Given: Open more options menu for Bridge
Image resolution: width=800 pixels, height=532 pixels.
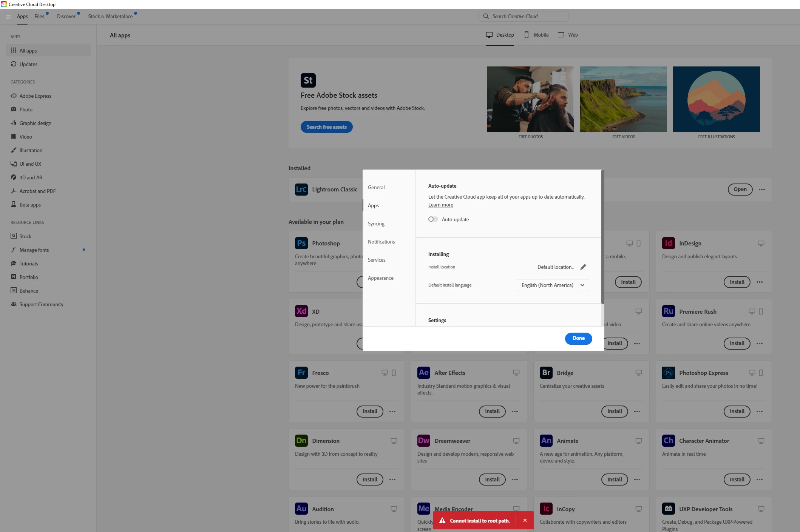Looking at the screenshot, I should [x=637, y=412].
